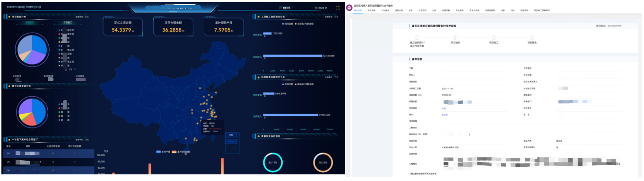Click the 41196.7423 contract income bar
644x181 pixels.
click(x=291, y=115)
